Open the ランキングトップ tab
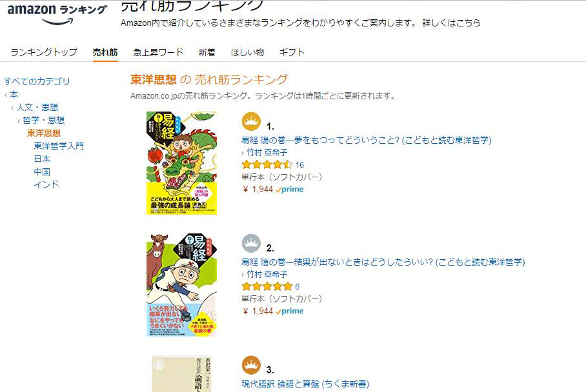The width and height of the screenshot is (586, 392). tap(44, 52)
